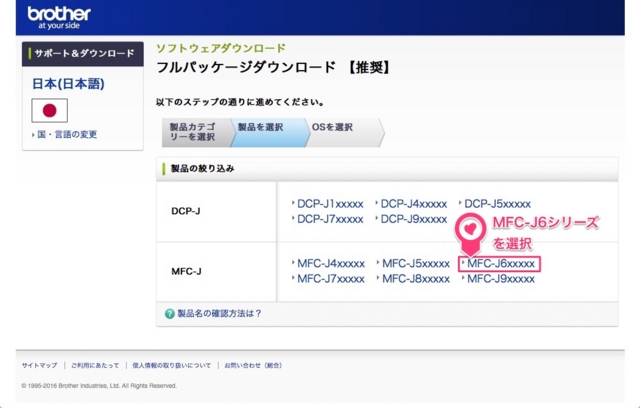Click the green question mark help icon
The image size is (640, 408).
click(170, 314)
